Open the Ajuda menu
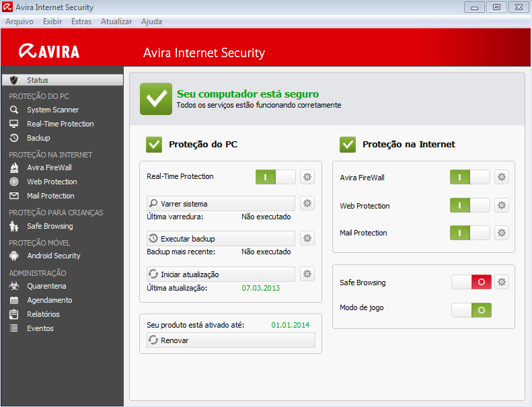Screen dimensions: 532x407 tap(151, 22)
